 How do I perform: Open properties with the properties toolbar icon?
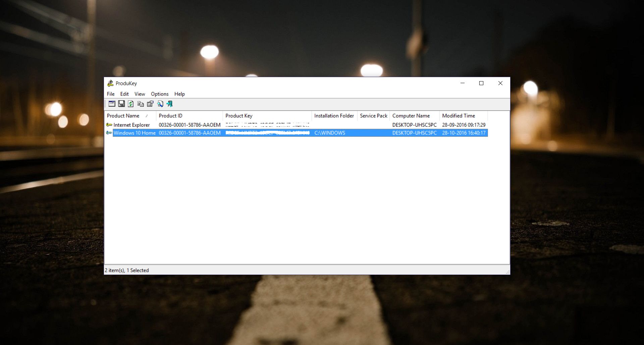click(150, 104)
